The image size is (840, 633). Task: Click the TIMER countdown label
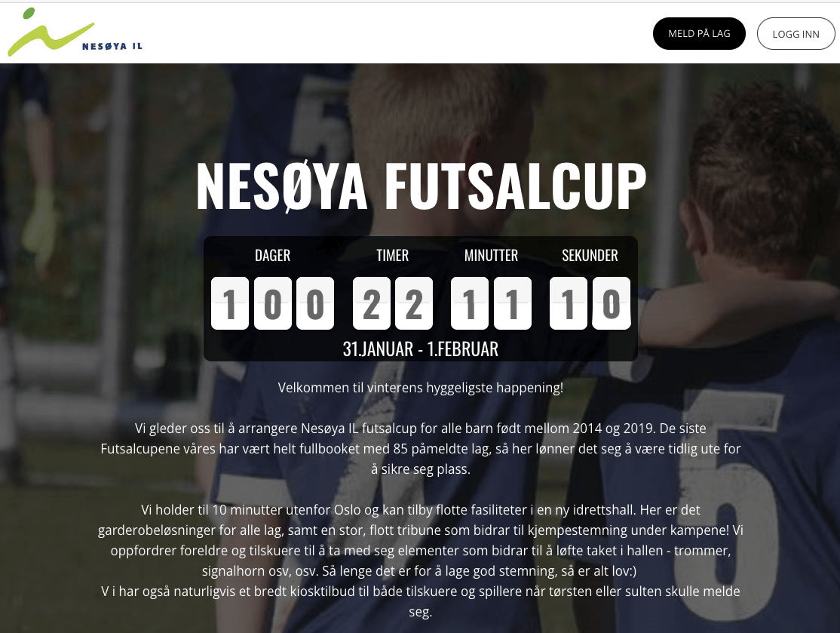(393, 255)
